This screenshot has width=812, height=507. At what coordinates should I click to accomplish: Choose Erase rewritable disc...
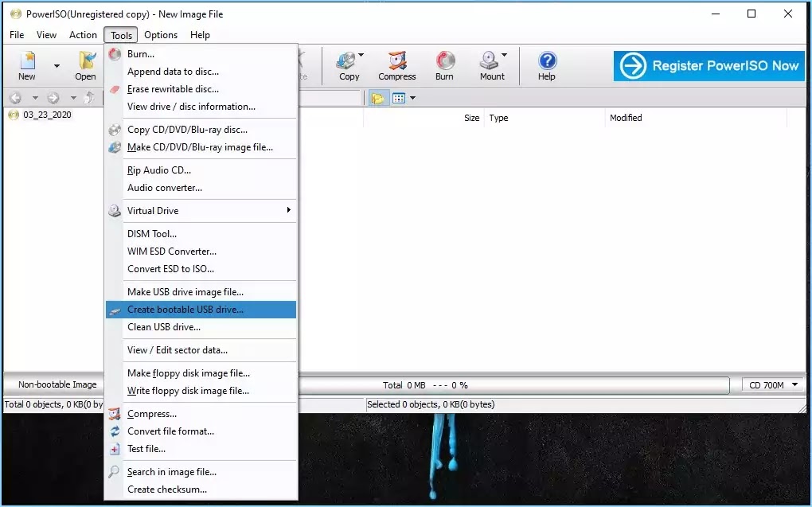click(201, 89)
